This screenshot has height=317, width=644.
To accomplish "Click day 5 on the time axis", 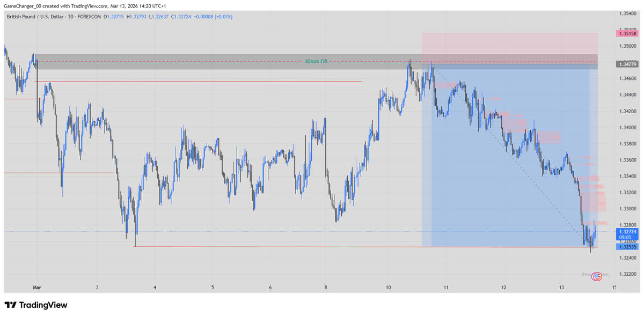I will [x=213, y=287].
